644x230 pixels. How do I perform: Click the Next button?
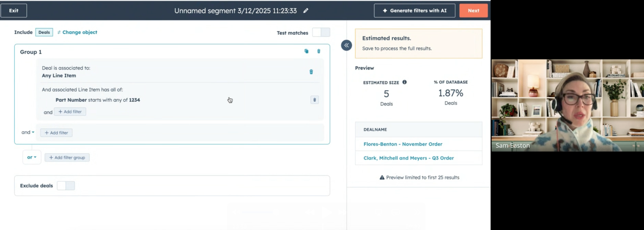[473, 10]
